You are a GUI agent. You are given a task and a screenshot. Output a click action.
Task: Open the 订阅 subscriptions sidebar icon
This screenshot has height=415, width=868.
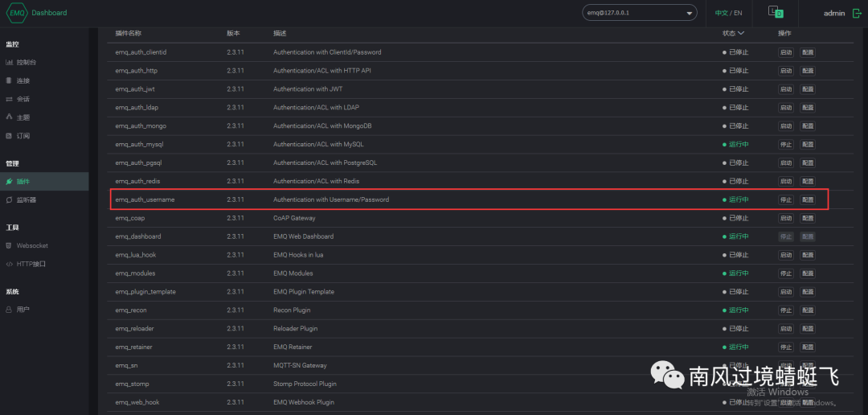pyautogui.click(x=9, y=135)
